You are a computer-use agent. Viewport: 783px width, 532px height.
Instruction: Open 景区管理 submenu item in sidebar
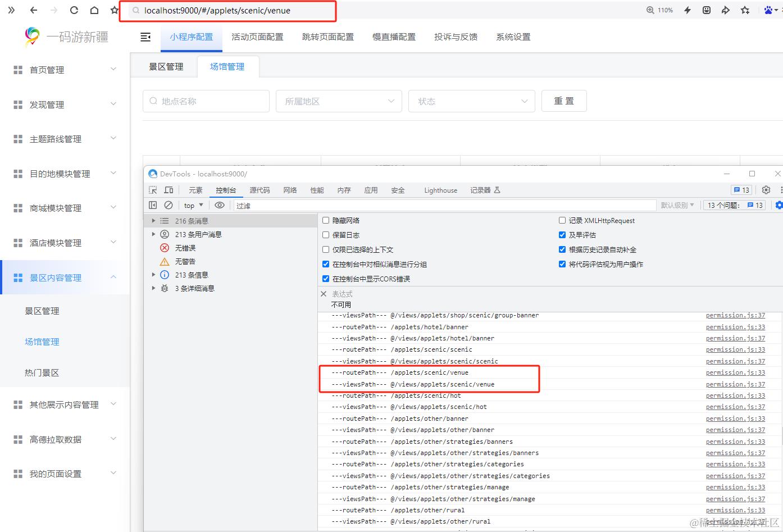coord(42,311)
